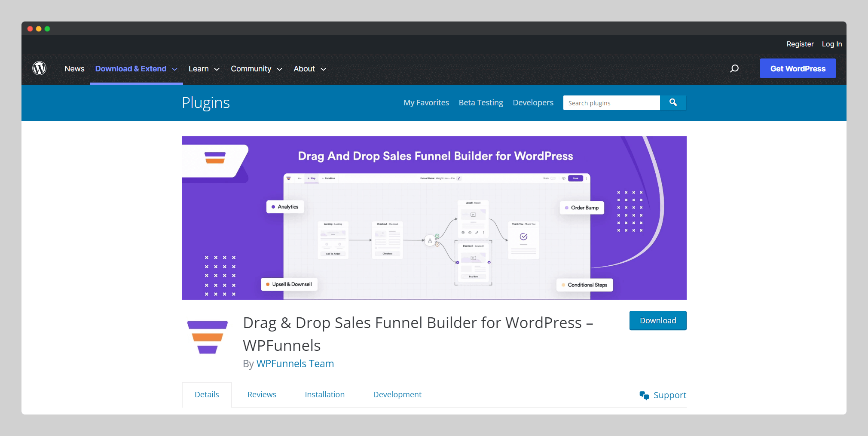Click the Log In link

coord(831,44)
